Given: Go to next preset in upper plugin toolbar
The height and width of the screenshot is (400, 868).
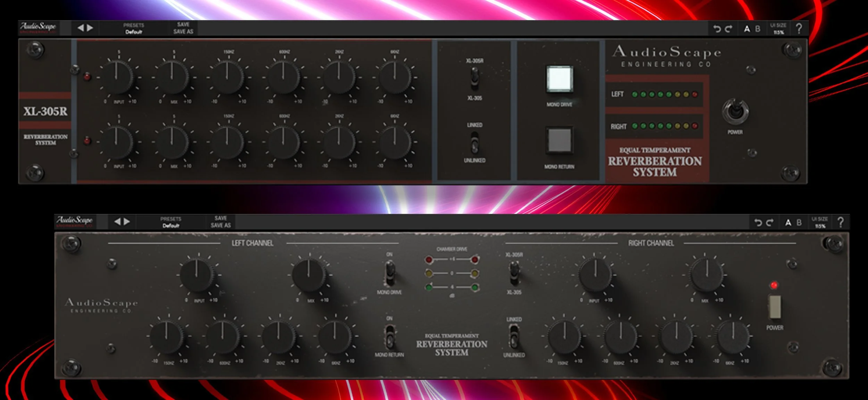Looking at the screenshot, I should click(x=90, y=28).
